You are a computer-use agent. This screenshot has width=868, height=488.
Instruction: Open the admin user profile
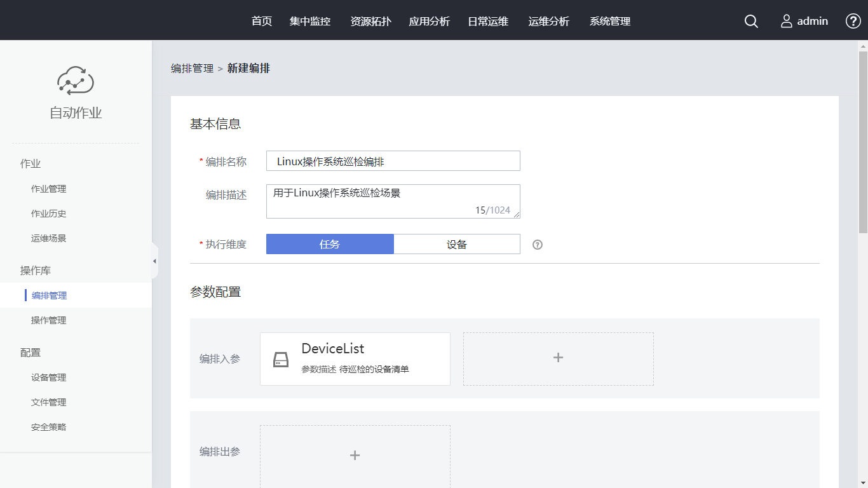(804, 21)
